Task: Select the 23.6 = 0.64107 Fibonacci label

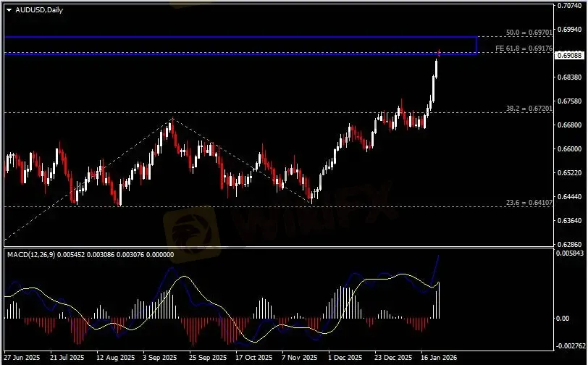Action: 529,203
